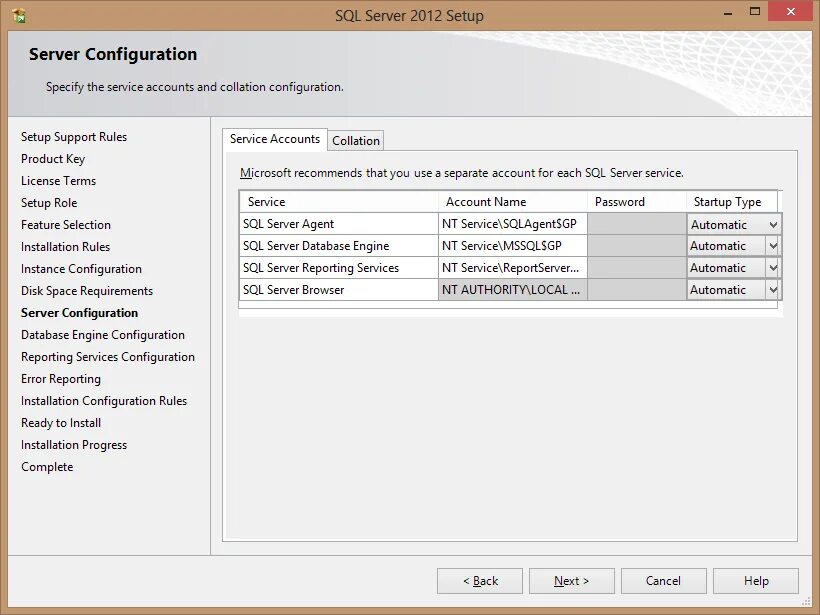Screen dimensions: 820x615
Task: Click Error Reporting step in sidebar
Action: coord(61,379)
